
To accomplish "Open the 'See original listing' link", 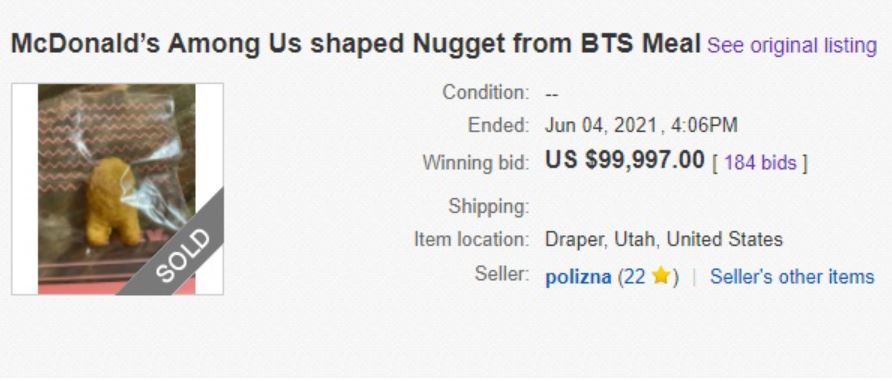I will point(791,45).
